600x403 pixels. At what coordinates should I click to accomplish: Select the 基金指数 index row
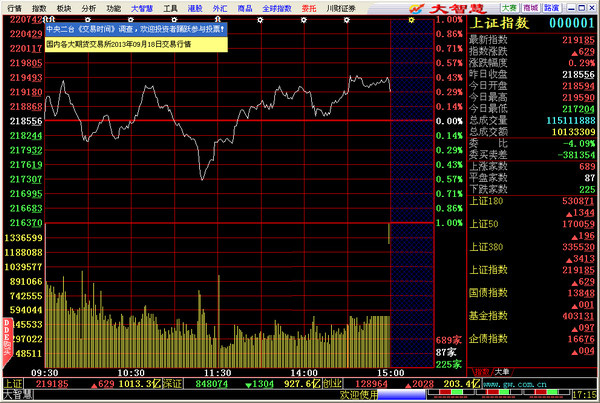[532, 321]
